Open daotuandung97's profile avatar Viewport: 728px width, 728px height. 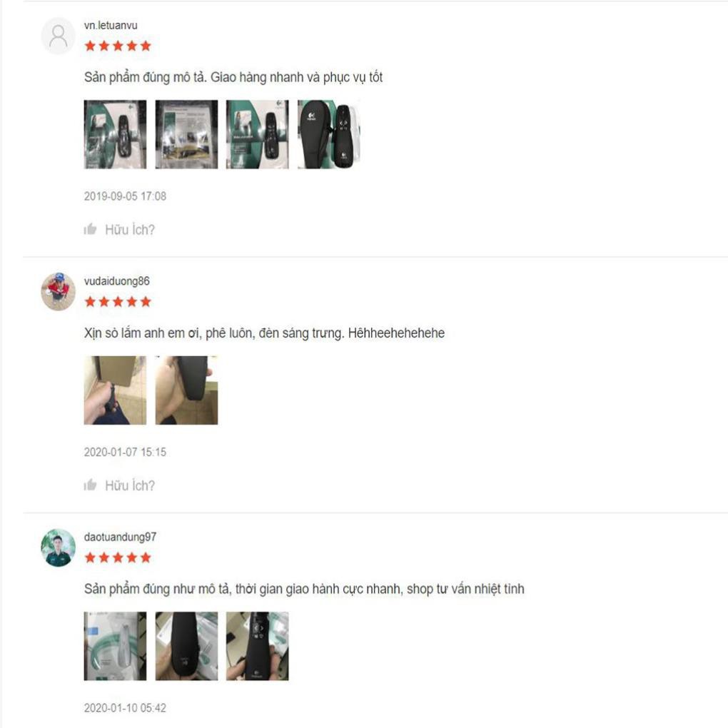coord(58,547)
